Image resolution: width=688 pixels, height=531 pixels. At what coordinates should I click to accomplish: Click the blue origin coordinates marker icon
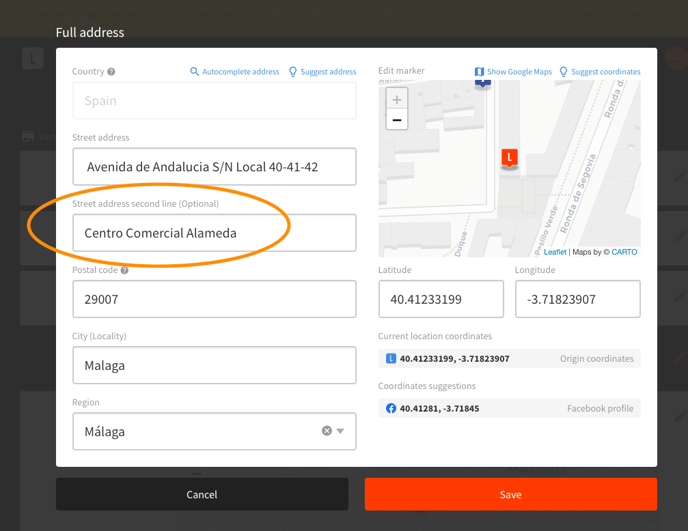click(x=391, y=358)
